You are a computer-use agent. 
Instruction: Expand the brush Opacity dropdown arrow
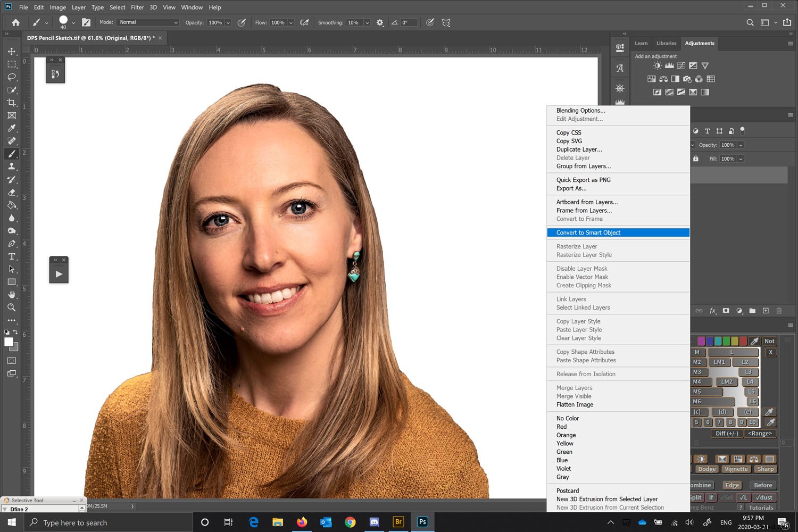228,22
